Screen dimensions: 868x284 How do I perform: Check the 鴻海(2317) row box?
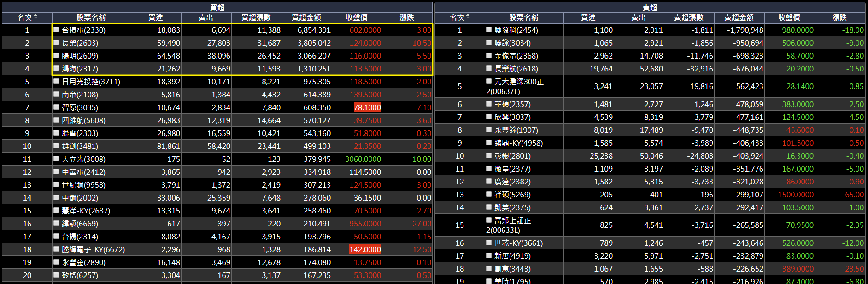tap(56, 68)
